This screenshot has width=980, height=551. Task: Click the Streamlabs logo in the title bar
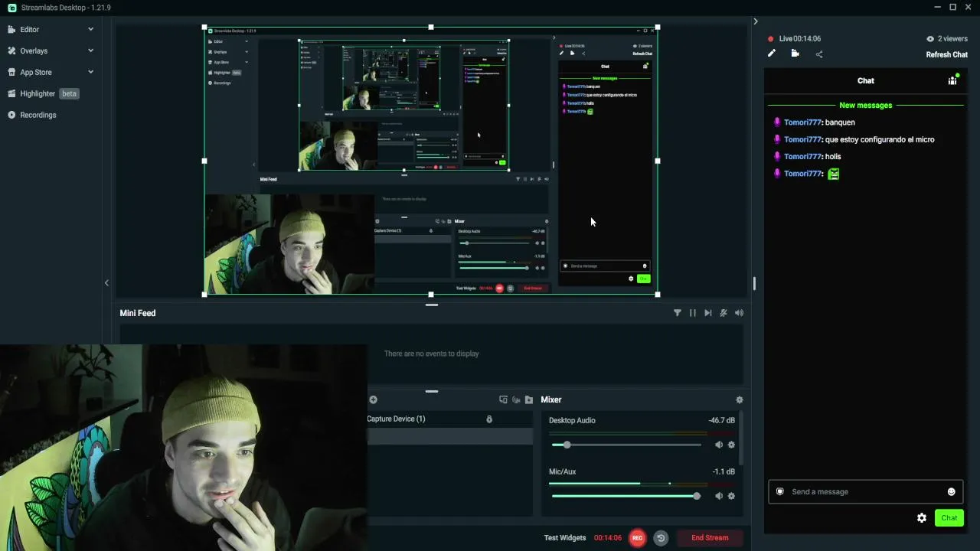11,8
